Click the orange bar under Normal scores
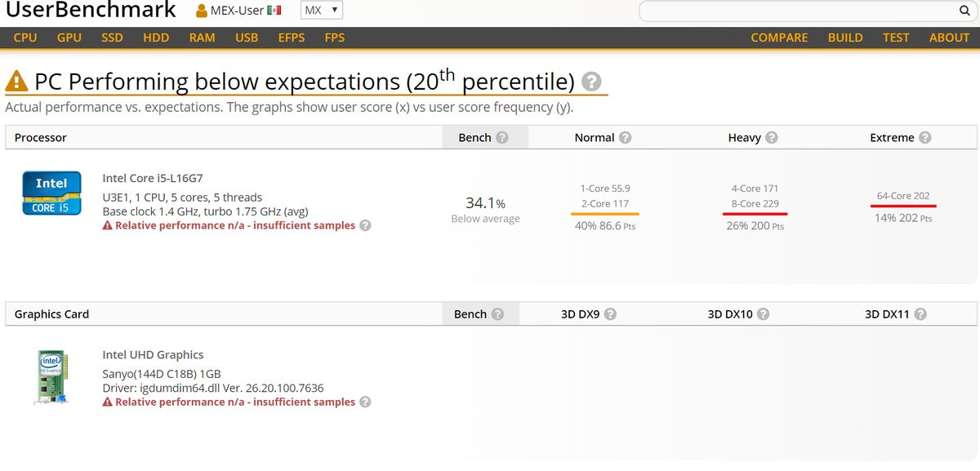The height and width of the screenshot is (471, 980). 605,213
